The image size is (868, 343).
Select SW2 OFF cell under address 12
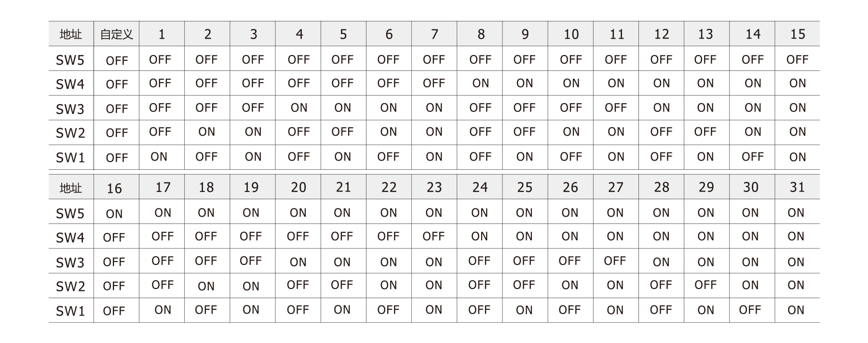661,132
